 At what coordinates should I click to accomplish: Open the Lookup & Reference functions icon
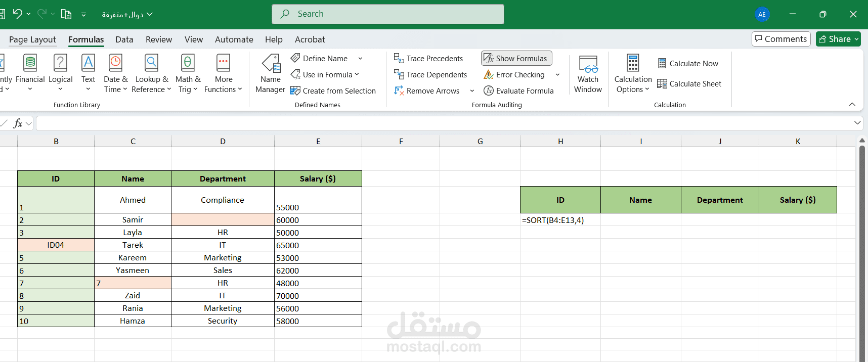point(151,63)
